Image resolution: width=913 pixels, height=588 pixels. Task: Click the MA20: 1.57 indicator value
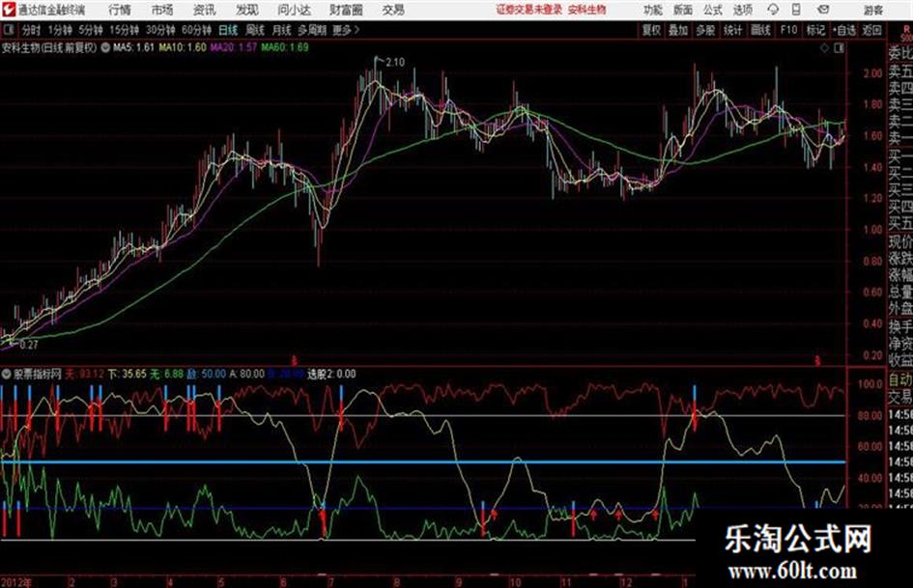point(234,47)
